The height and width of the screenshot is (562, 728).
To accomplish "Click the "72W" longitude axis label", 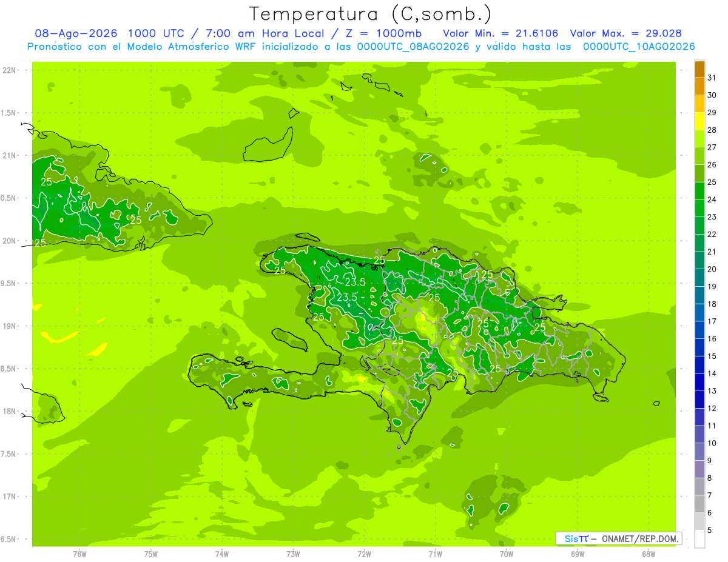I will click(364, 554).
